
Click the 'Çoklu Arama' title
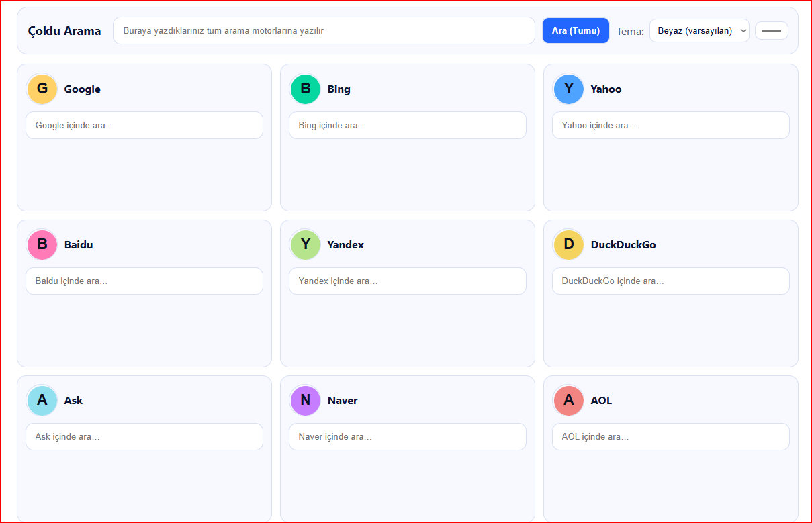(x=64, y=31)
